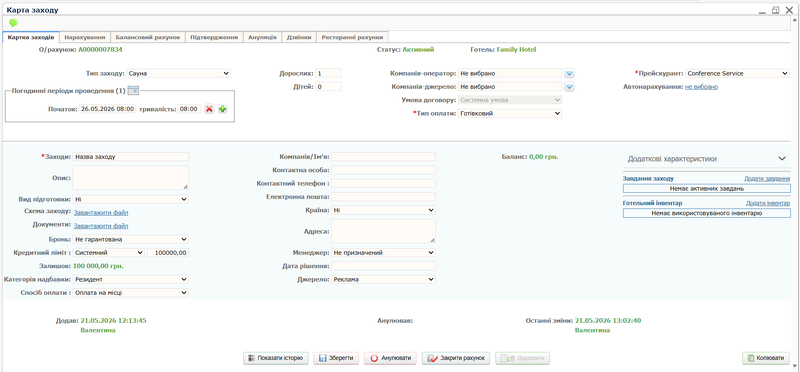Image resolution: width=800 pixels, height=372 pixels.
Task: Click the Зберегти button
Action: (336, 358)
